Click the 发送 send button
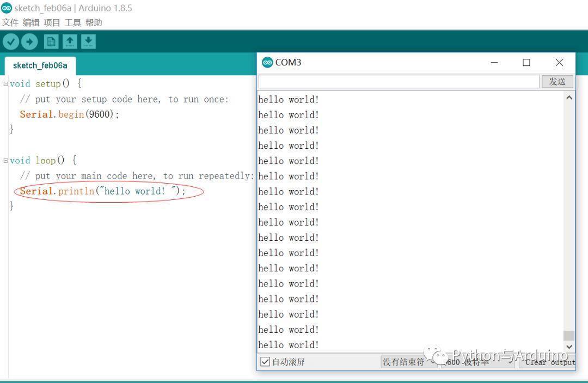Screen dimensions: 588x383 click(558, 81)
